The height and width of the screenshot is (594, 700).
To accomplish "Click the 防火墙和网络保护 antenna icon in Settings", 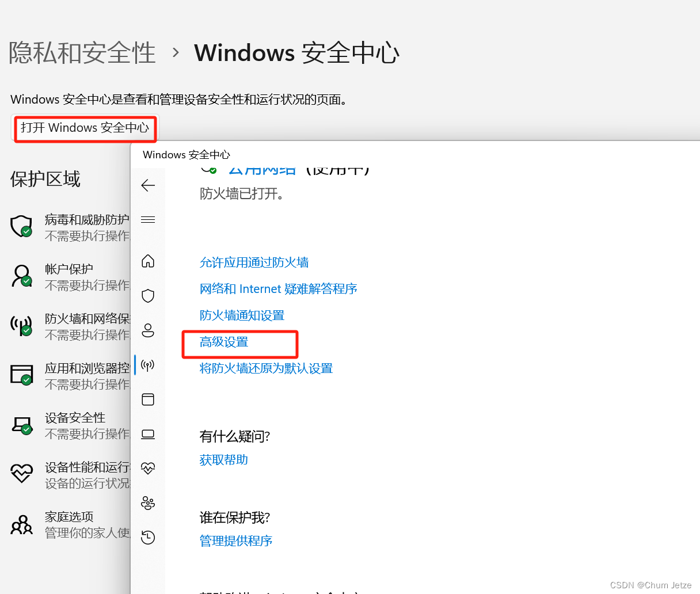I will [21, 326].
